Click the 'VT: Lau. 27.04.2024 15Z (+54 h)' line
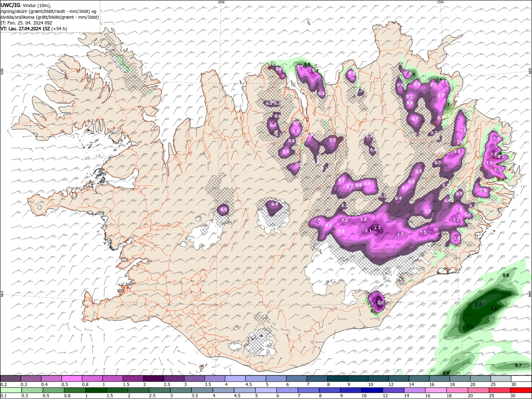532x399 pixels. click(x=34, y=29)
